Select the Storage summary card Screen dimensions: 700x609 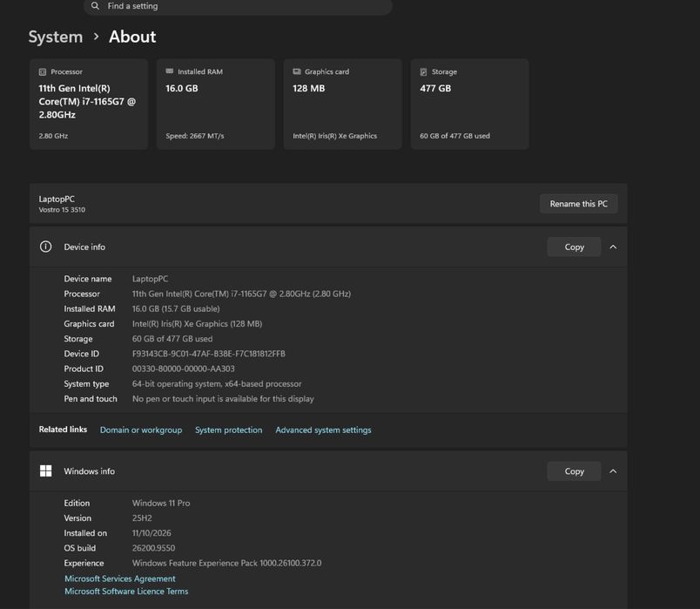[469, 104]
